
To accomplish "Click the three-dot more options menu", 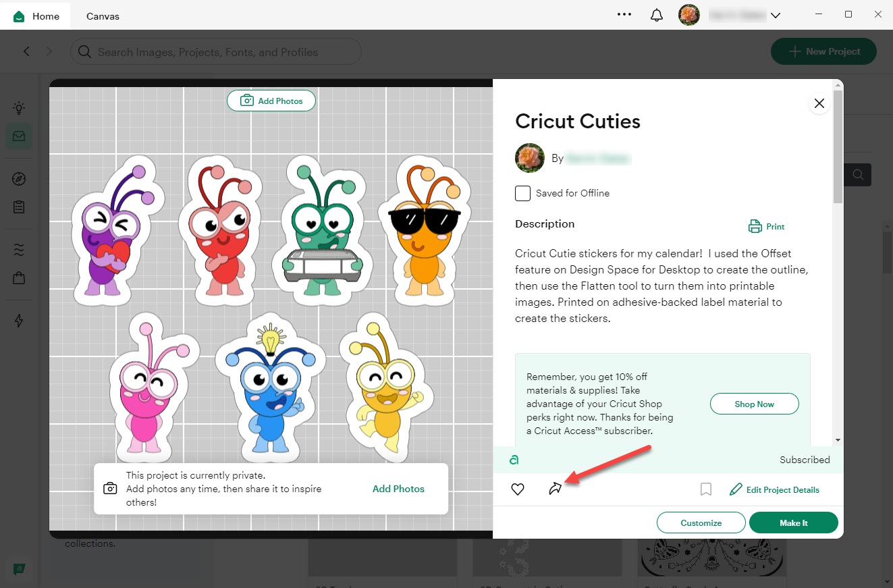I will pos(624,16).
